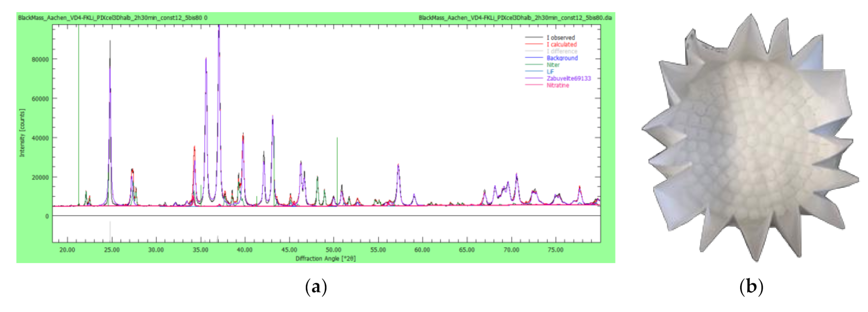Click the 50.00 tick on the x-axis
This screenshot has height=312, width=868.
[x=333, y=250]
